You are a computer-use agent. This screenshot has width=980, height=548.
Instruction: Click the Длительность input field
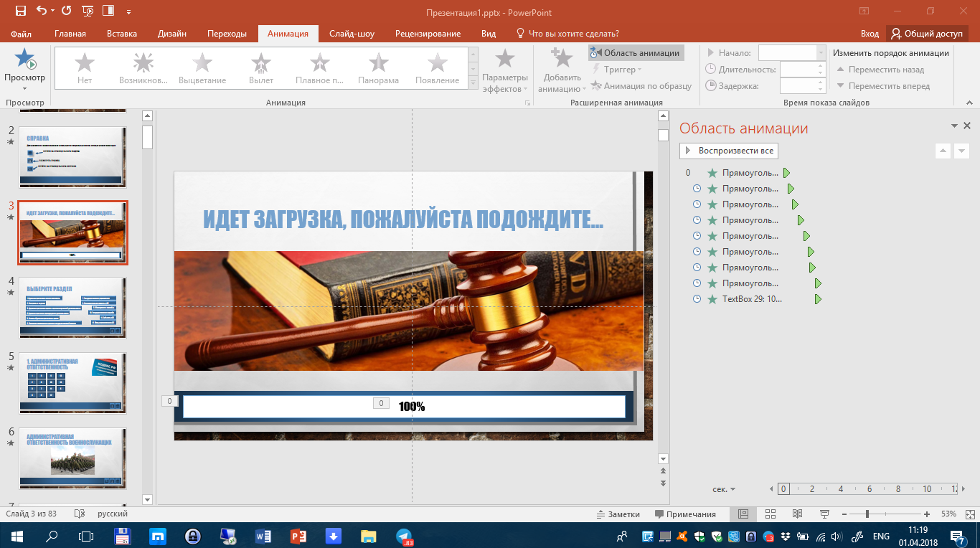[x=803, y=70]
